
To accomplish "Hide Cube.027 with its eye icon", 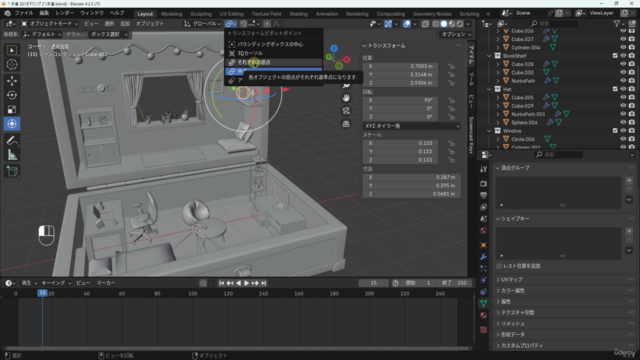I will pyautogui.click(x=623, y=39).
